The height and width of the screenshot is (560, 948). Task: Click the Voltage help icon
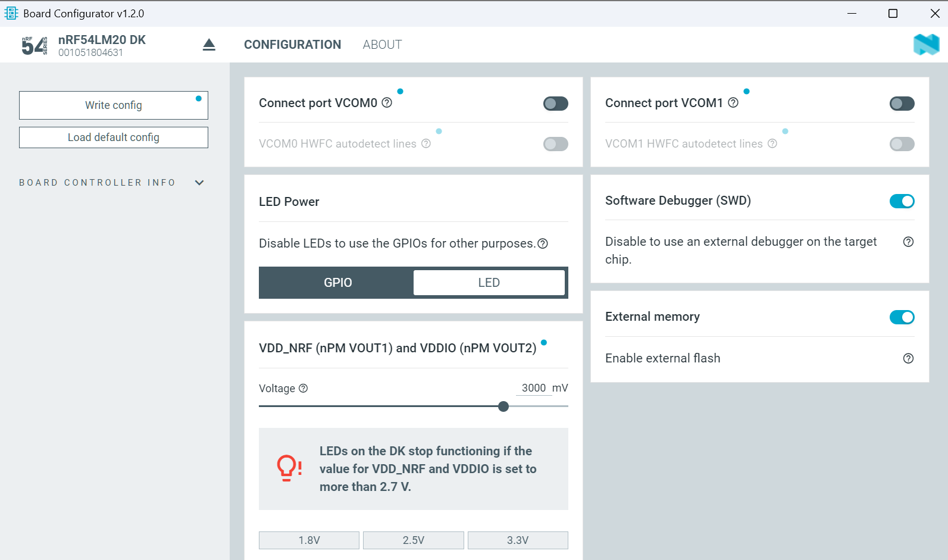pos(304,388)
